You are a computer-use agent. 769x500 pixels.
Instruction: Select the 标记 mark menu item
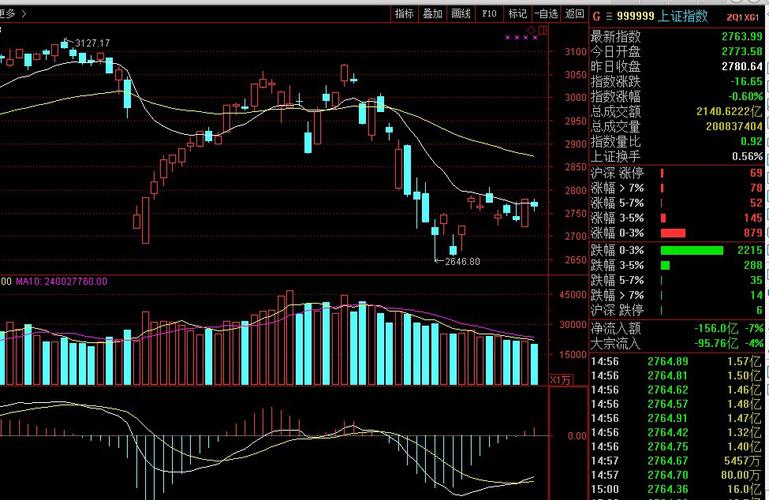pyautogui.click(x=517, y=14)
